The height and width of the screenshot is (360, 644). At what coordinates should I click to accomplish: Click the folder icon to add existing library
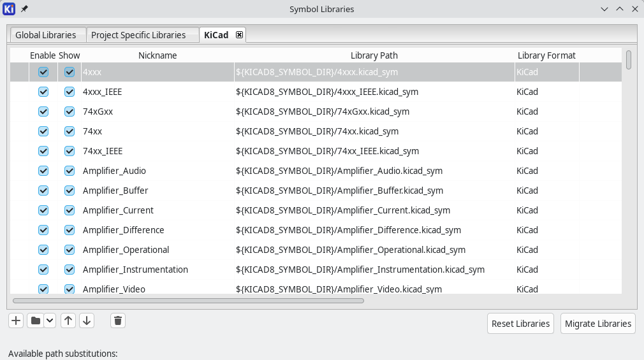coord(36,320)
